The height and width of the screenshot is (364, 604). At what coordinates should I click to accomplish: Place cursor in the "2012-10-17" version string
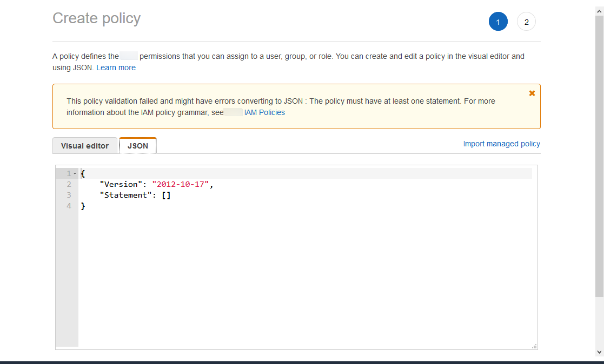tap(181, 184)
